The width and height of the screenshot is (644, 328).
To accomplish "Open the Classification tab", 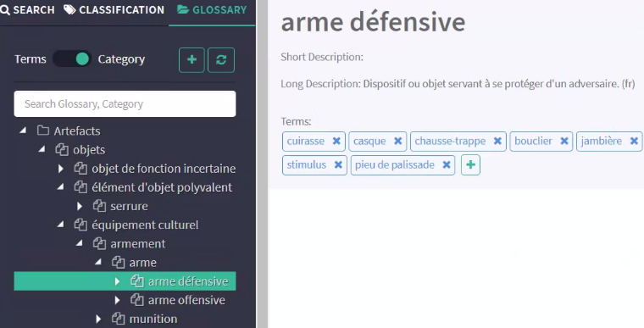I will point(114,10).
